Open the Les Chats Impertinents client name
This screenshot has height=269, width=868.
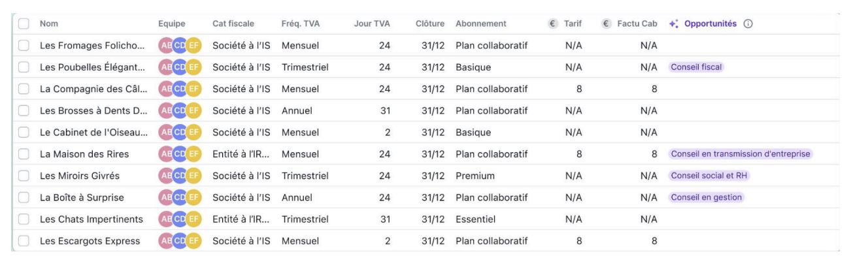pyautogui.click(x=91, y=219)
